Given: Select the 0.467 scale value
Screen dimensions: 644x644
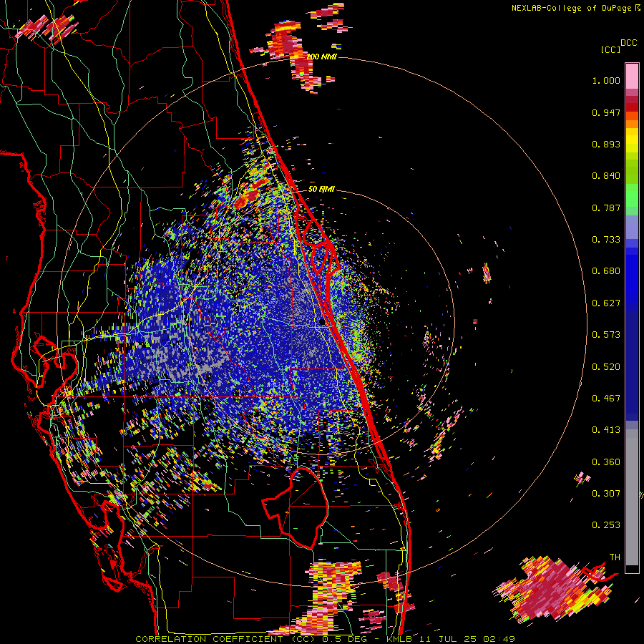Looking at the screenshot, I should coord(606,399).
